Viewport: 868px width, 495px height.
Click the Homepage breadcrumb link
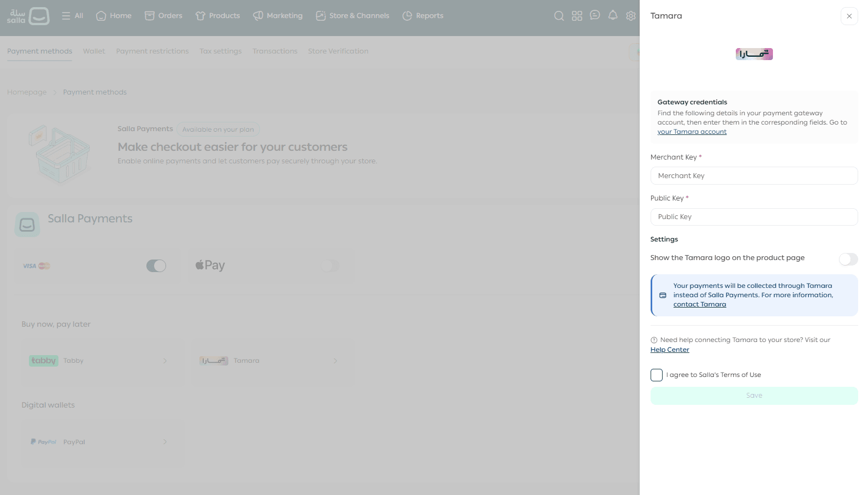point(27,92)
